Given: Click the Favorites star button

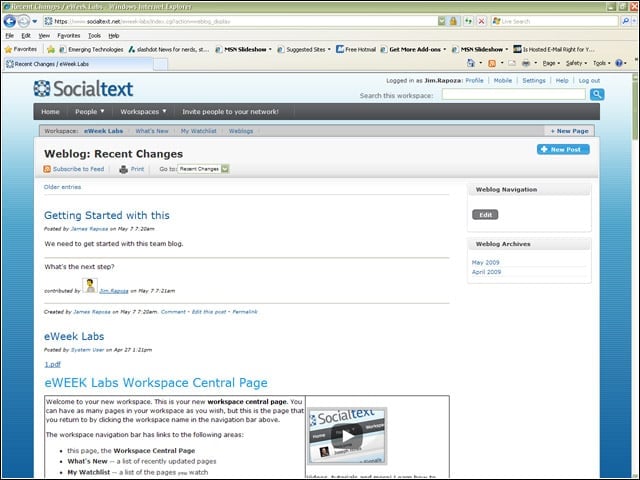Looking at the screenshot, I should 20,49.
